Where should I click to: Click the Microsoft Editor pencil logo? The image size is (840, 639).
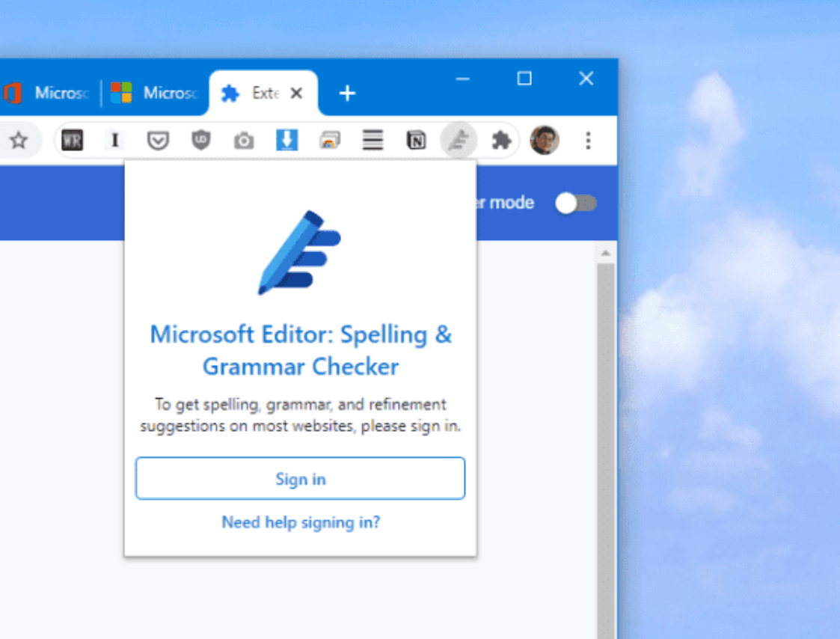pos(300,254)
